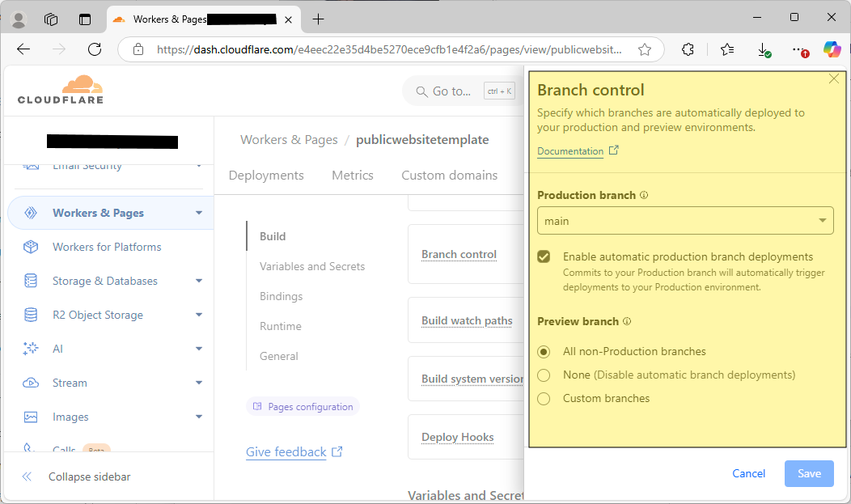Select the None preview branch option
The image size is (851, 504).
544,375
